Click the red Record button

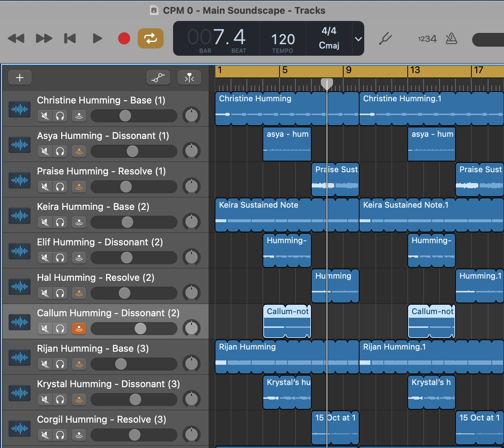[124, 38]
